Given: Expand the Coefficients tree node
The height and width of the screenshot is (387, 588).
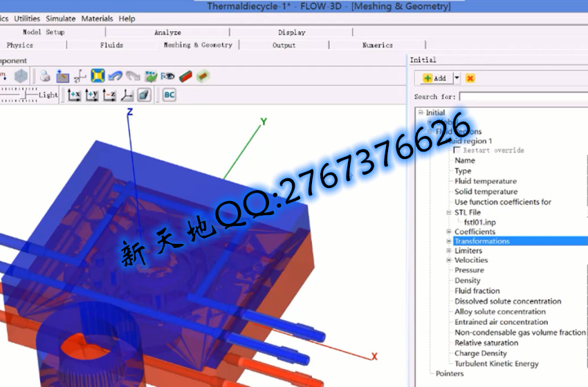Looking at the screenshot, I should pos(449,232).
